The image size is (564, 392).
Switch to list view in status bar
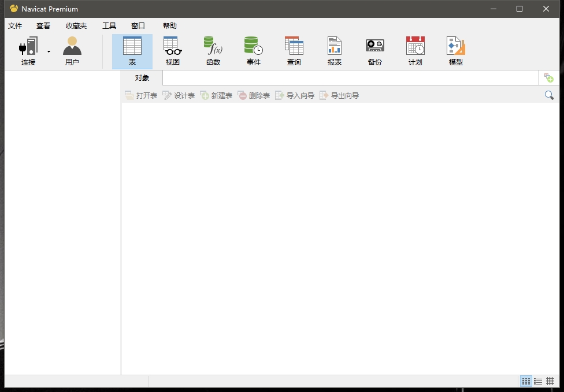[x=538, y=381]
